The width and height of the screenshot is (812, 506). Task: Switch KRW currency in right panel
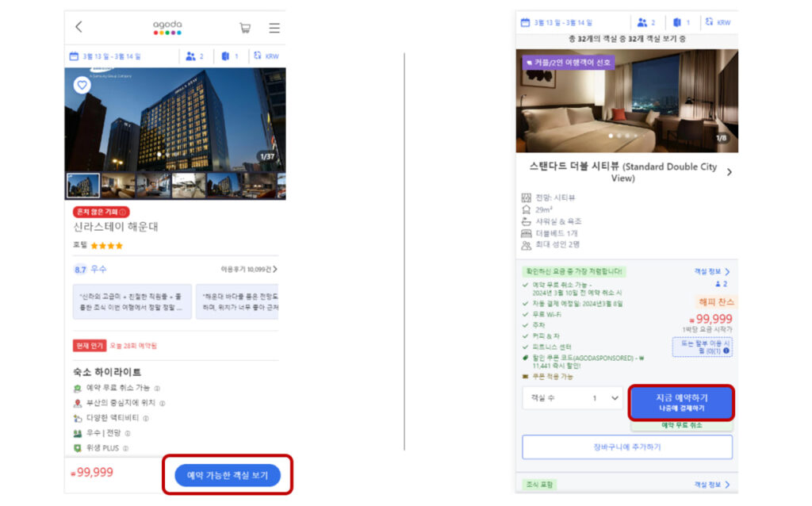pos(717,22)
